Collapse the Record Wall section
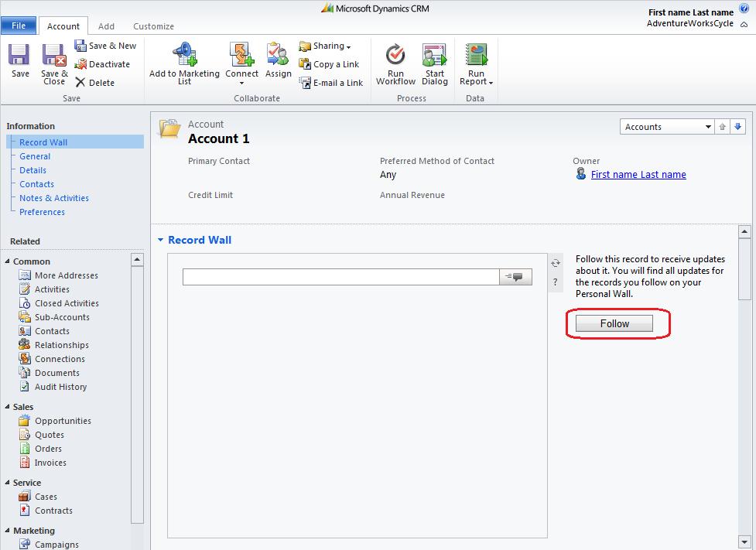Viewport: 756px width, 550px height. coord(160,241)
